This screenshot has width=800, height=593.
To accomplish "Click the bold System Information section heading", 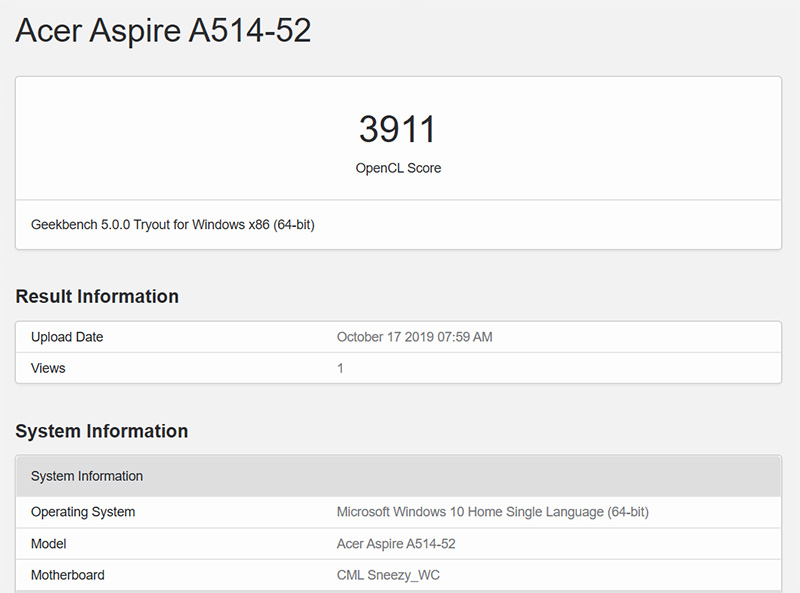I will 102,432.
